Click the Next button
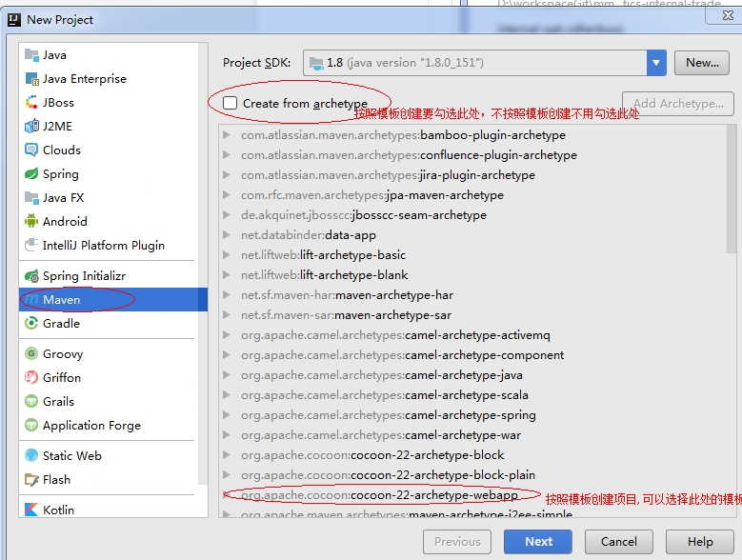The width and height of the screenshot is (742, 560). pyautogui.click(x=538, y=542)
